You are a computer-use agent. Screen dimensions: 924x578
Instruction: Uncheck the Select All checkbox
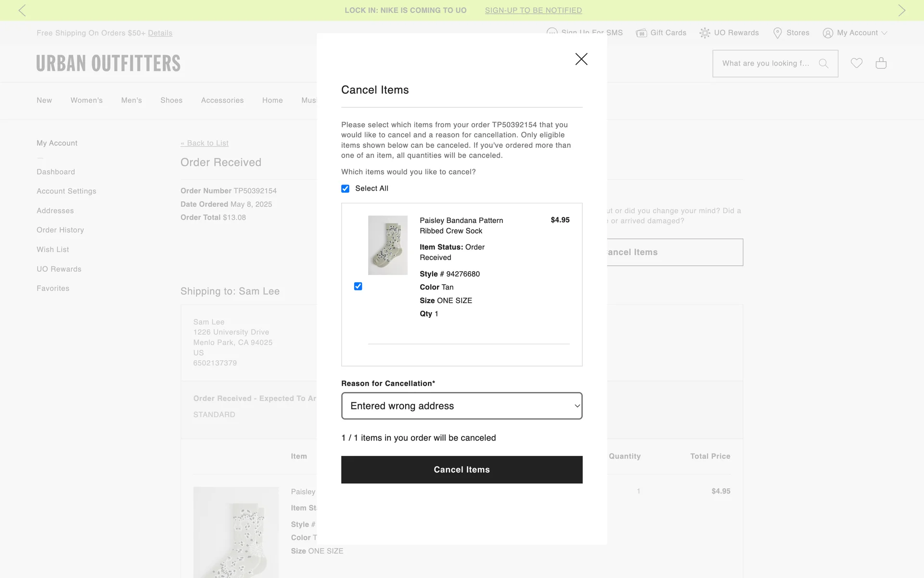(345, 189)
